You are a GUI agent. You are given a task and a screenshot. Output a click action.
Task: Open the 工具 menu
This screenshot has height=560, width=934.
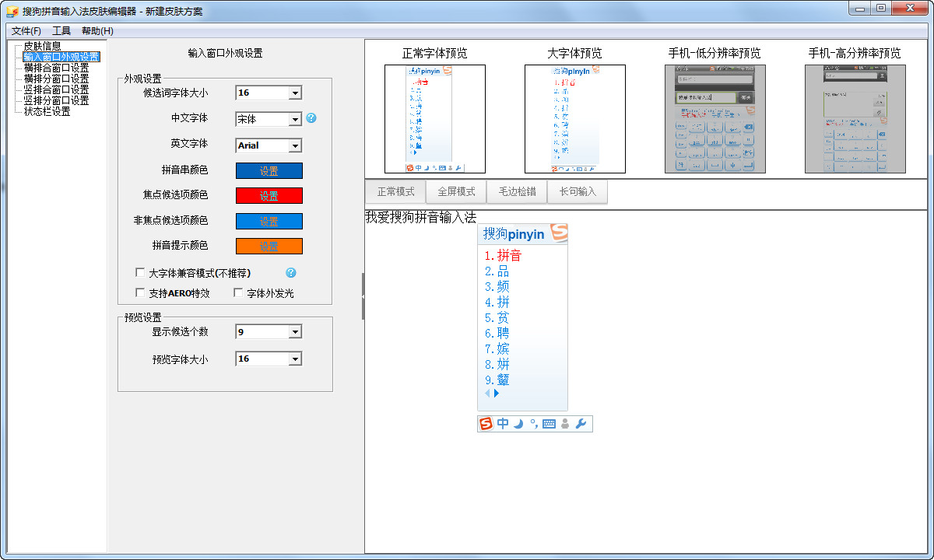pyautogui.click(x=61, y=31)
